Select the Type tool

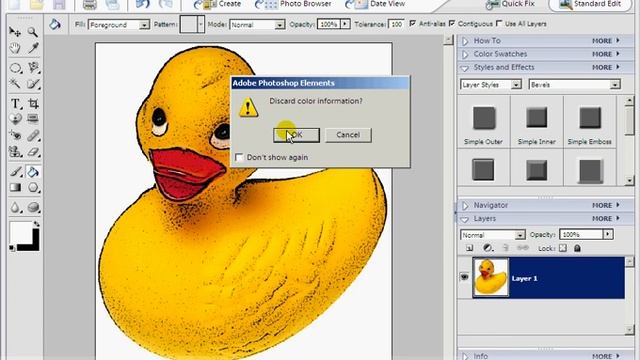coord(15,103)
